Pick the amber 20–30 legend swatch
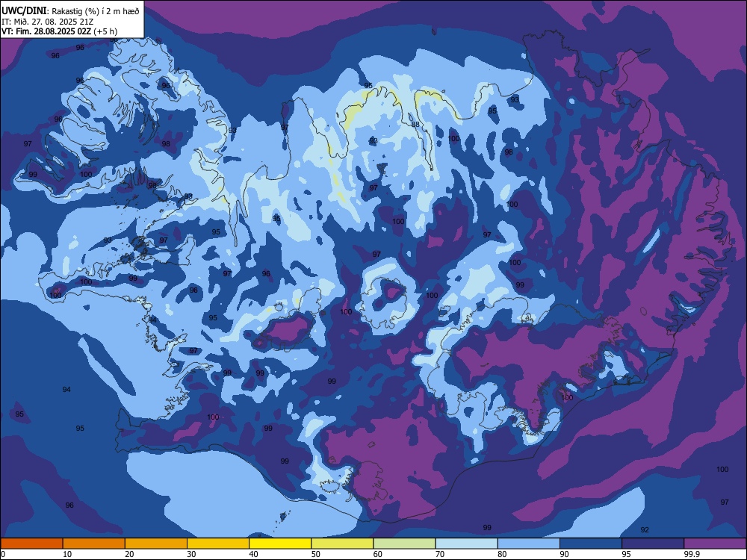This screenshot has width=747, height=560. pos(156,544)
